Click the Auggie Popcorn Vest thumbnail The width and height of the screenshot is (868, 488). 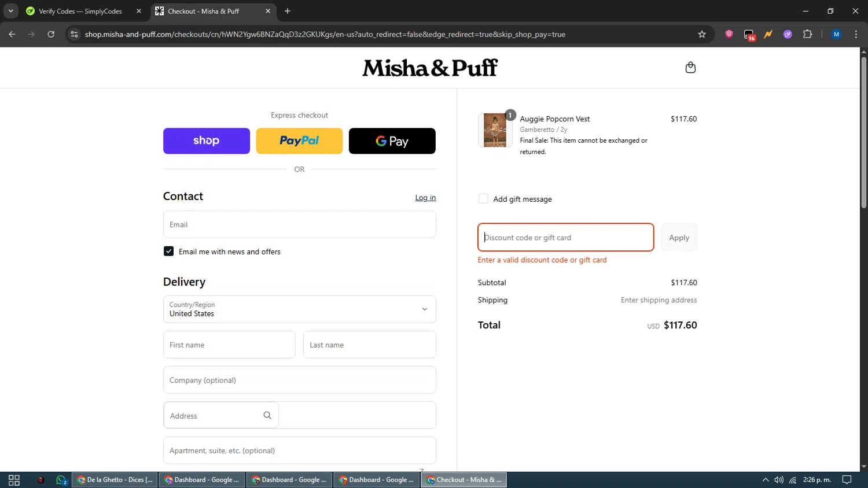click(495, 130)
